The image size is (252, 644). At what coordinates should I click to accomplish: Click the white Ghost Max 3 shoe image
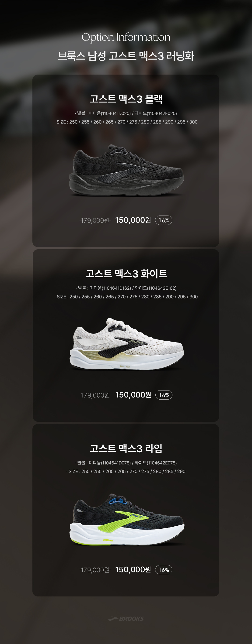click(127, 344)
